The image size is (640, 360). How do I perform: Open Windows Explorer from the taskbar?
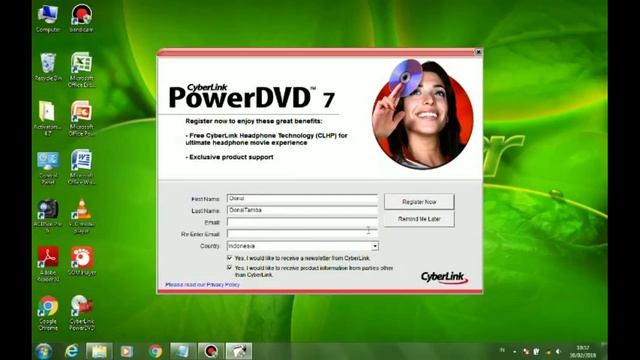coord(99,351)
